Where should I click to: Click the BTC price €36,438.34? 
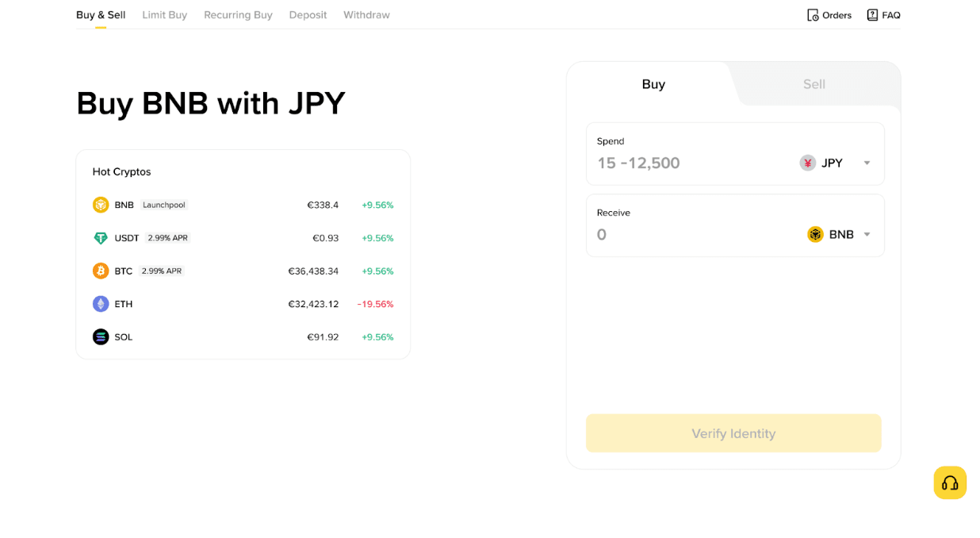[313, 271]
